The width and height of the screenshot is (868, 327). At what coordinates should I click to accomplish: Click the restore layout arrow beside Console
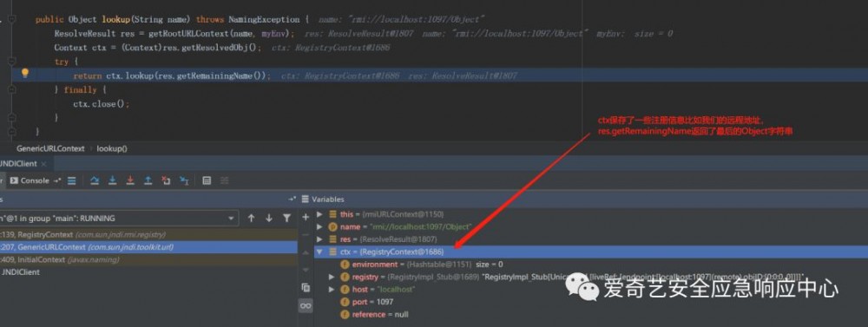point(56,181)
